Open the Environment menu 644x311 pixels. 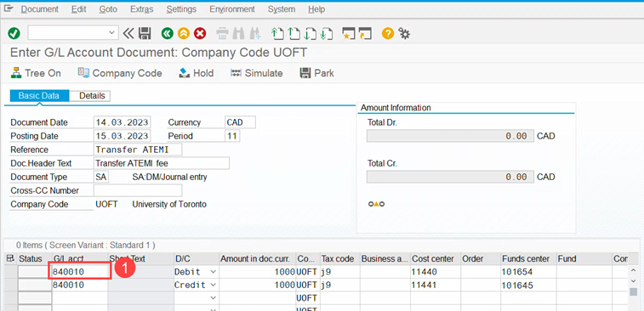point(232,9)
